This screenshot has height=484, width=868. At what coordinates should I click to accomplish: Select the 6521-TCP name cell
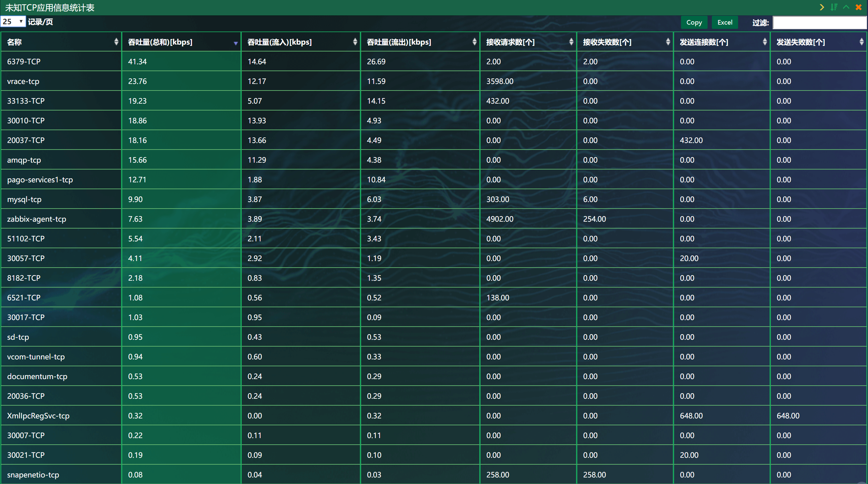[61, 297]
